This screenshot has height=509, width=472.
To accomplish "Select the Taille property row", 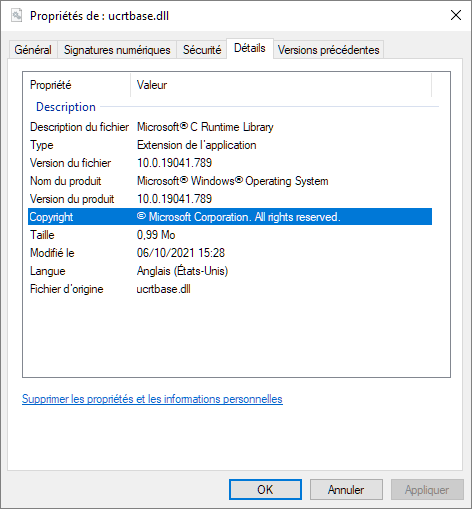I will [x=230, y=235].
